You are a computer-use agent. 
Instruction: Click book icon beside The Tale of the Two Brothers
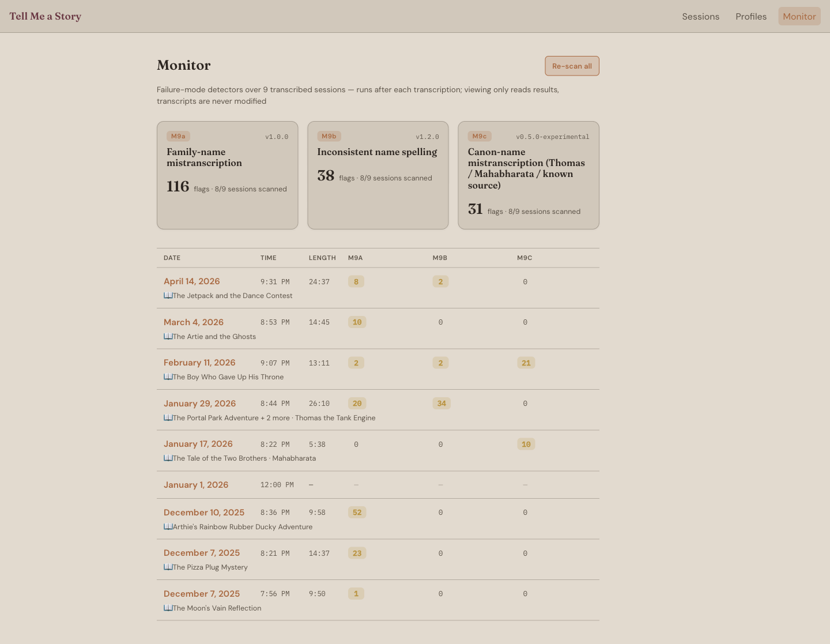coord(168,458)
